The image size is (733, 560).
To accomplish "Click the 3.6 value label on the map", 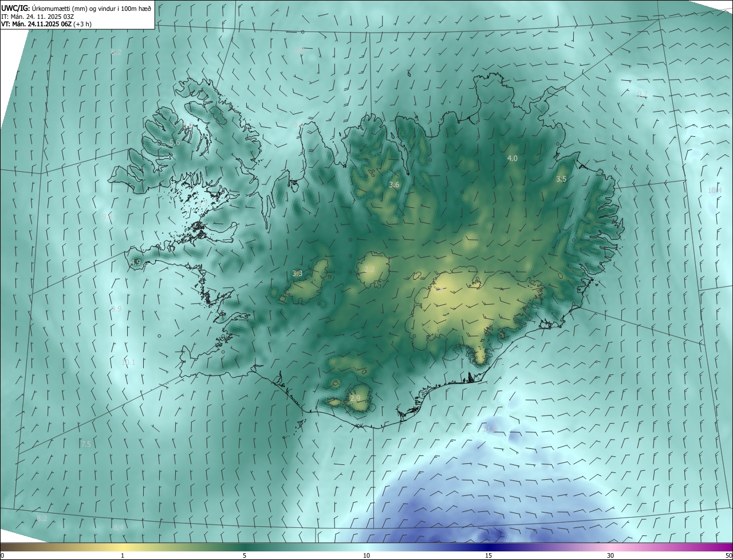I will 394,184.
